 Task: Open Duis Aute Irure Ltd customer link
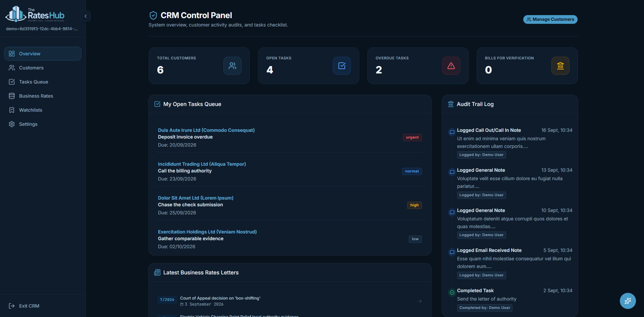(x=206, y=130)
